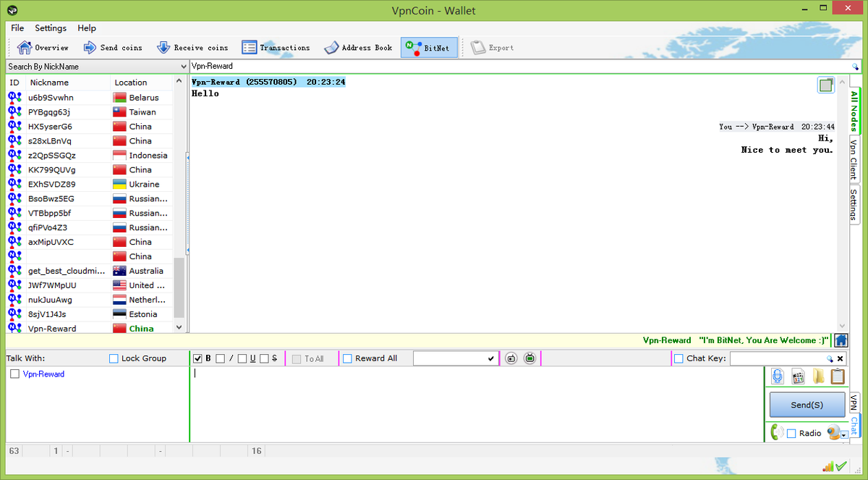Open the green emoticon picker icon

click(530, 358)
